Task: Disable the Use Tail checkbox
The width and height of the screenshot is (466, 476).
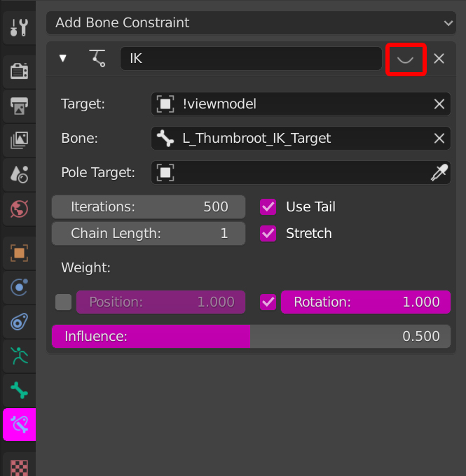Action: coord(268,206)
